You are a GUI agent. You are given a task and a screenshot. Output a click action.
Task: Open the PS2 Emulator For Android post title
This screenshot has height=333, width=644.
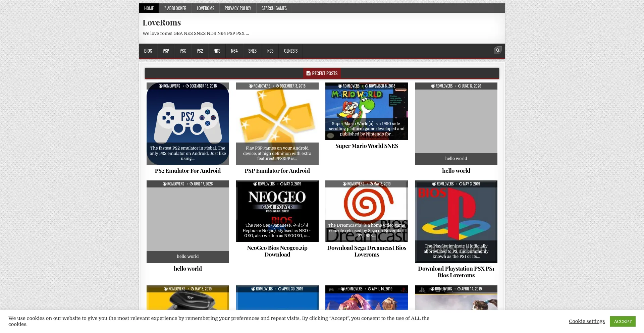[x=188, y=171]
